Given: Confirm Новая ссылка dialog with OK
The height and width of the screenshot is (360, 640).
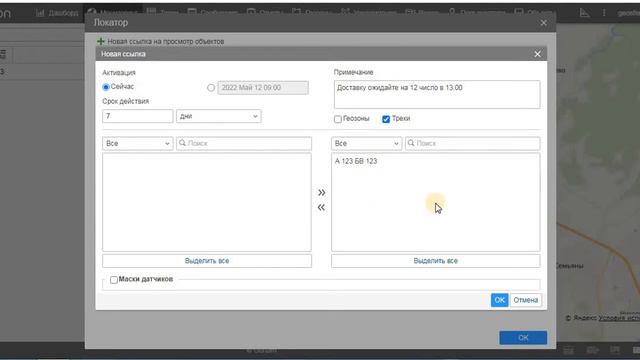Looking at the screenshot, I should 500,300.
